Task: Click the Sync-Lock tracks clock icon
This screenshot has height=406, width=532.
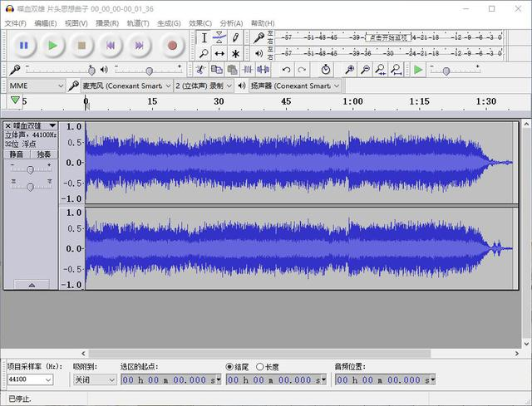Action: tap(325, 70)
